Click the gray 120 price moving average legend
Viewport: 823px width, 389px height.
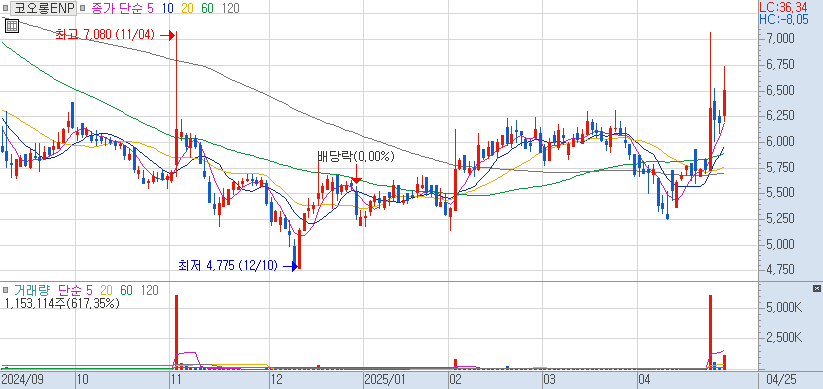click(x=230, y=8)
